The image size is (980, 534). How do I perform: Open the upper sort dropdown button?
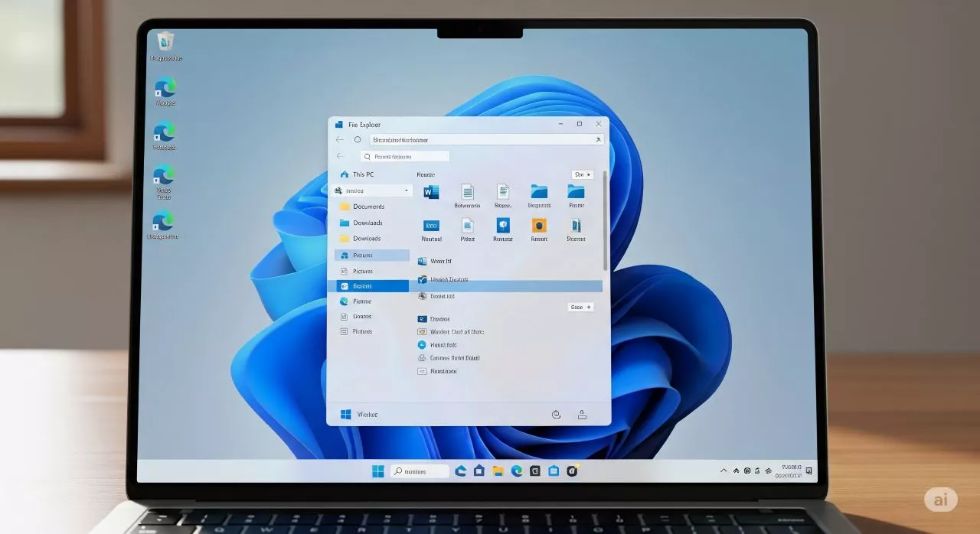coord(583,174)
